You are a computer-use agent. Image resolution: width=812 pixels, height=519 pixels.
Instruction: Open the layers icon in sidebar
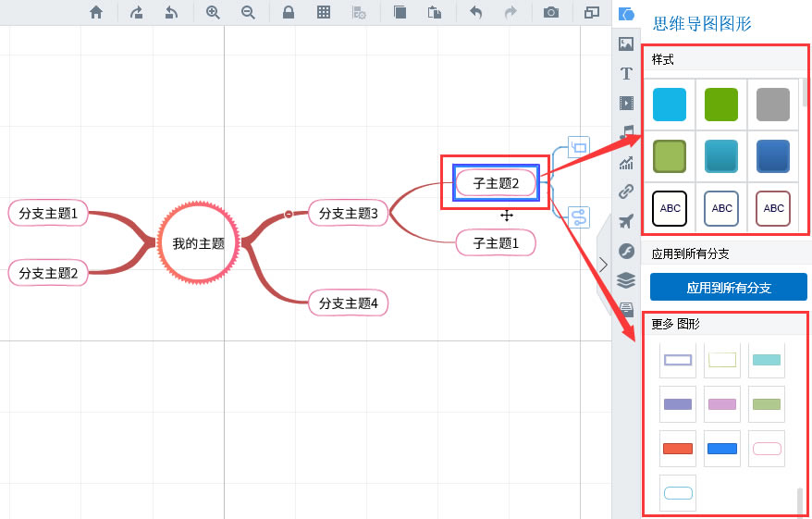[627, 280]
